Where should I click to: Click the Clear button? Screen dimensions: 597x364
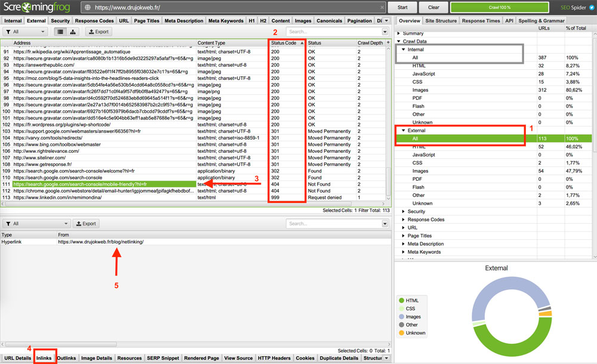coord(433,7)
